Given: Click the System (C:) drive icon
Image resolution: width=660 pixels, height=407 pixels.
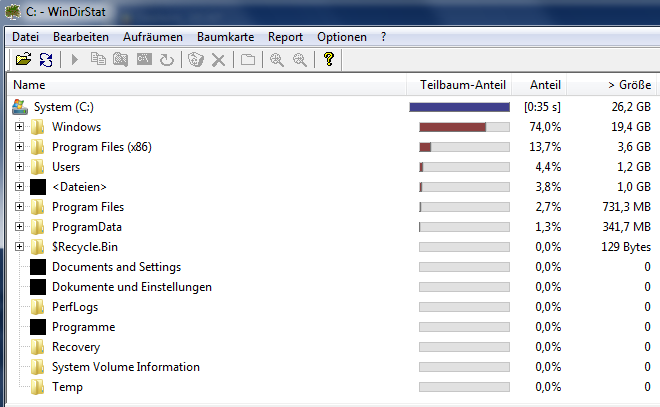Looking at the screenshot, I should pyautogui.click(x=20, y=107).
